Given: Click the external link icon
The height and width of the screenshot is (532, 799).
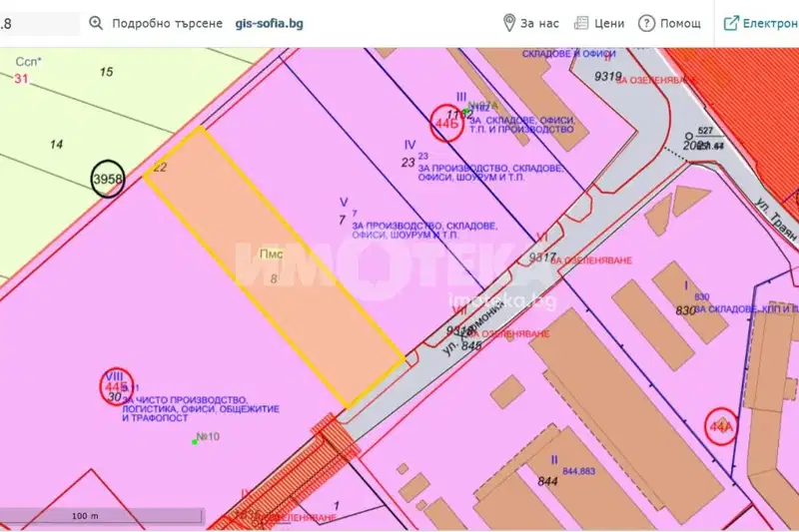Looking at the screenshot, I should [x=731, y=23].
